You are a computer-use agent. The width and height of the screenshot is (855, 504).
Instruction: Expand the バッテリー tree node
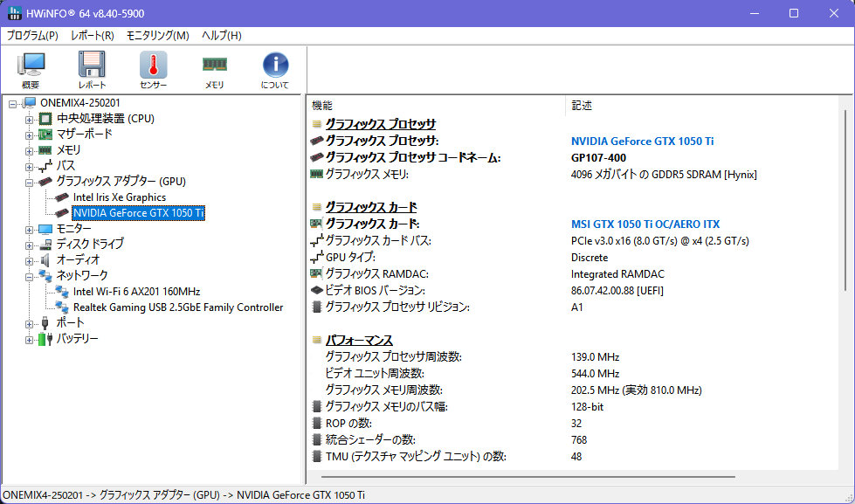[x=30, y=339]
